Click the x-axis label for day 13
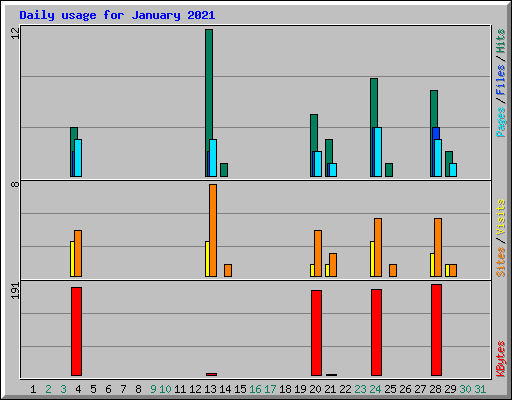This screenshot has width=512, height=400. (210, 389)
